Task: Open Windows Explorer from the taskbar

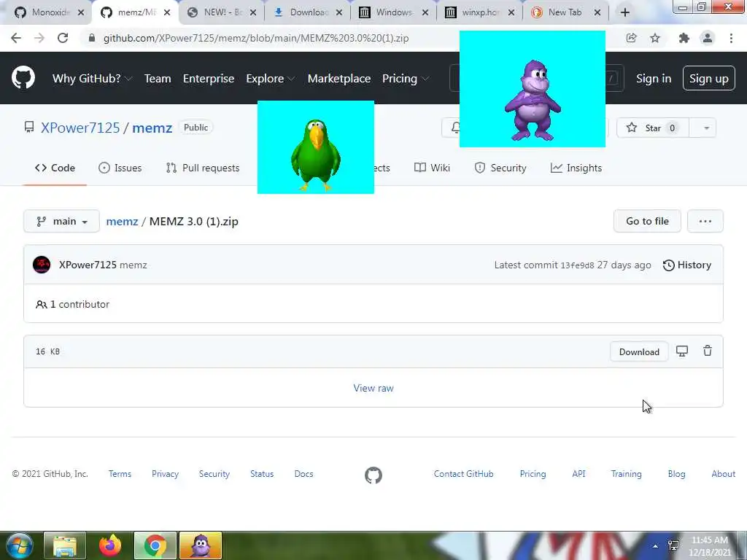Action: point(65,545)
